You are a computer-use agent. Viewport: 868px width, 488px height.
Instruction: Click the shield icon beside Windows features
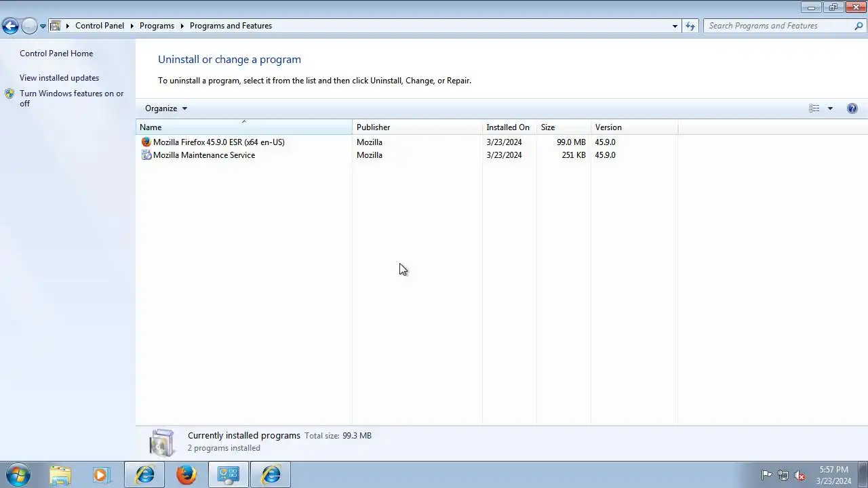(x=9, y=94)
